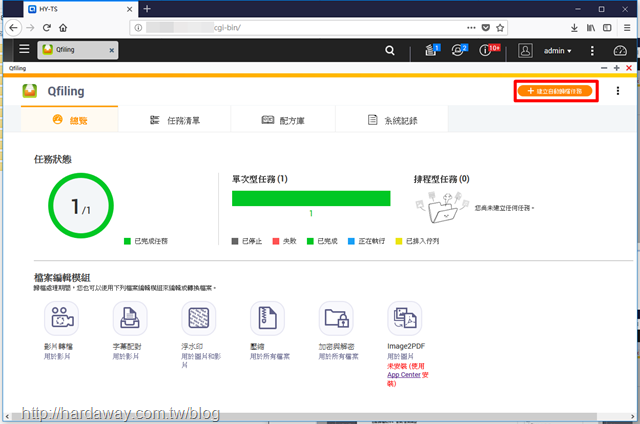Close the Qfiling taskbar tab

point(111,50)
